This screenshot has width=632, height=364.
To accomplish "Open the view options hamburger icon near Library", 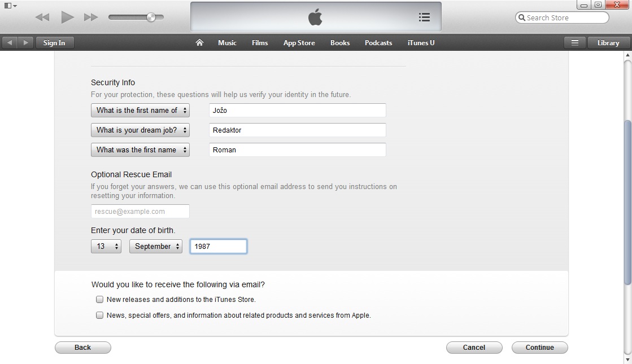I will pos(574,42).
